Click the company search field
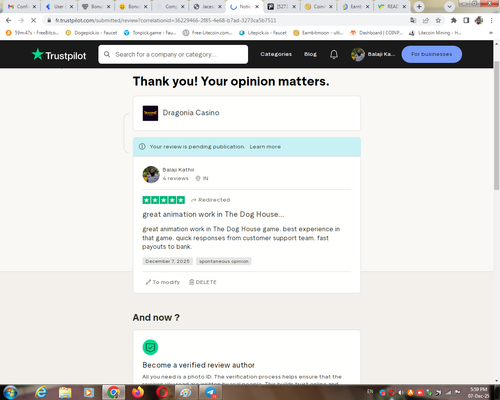The image size is (500, 400). tap(173, 54)
